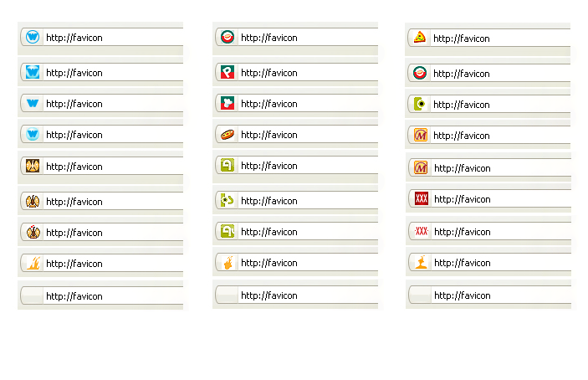
Task: Click the square brown winged emblem favicon
Action: (x=33, y=167)
